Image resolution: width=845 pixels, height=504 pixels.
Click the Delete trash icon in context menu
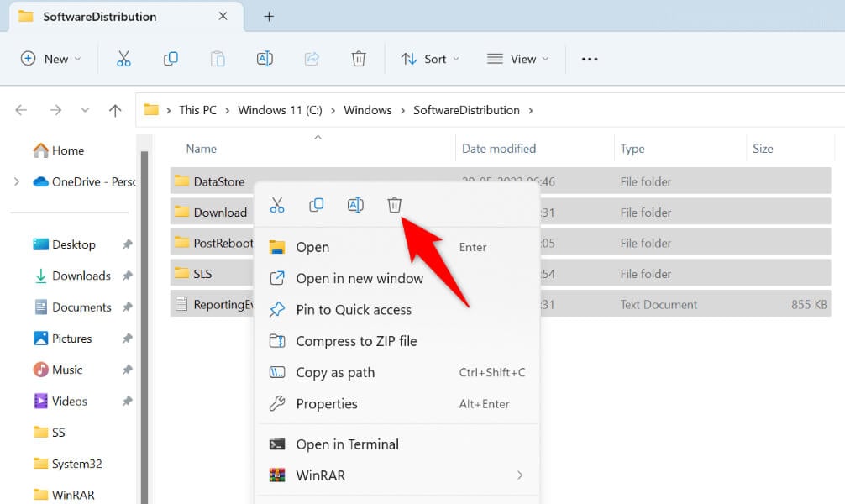(x=394, y=205)
